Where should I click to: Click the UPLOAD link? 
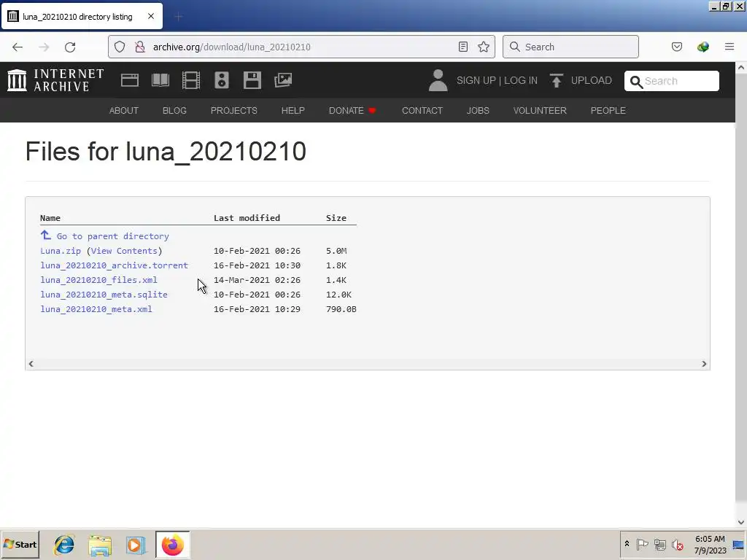coord(591,80)
